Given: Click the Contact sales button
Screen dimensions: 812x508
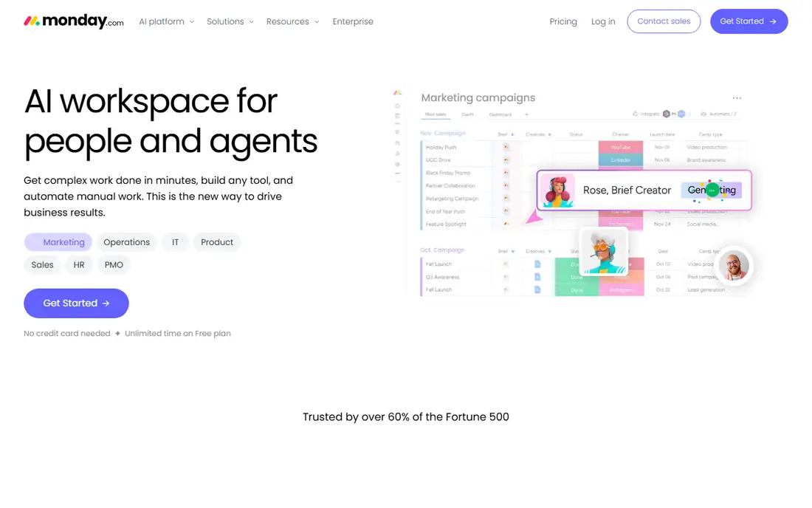Looking at the screenshot, I should pyautogui.click(x=664, y=21).
